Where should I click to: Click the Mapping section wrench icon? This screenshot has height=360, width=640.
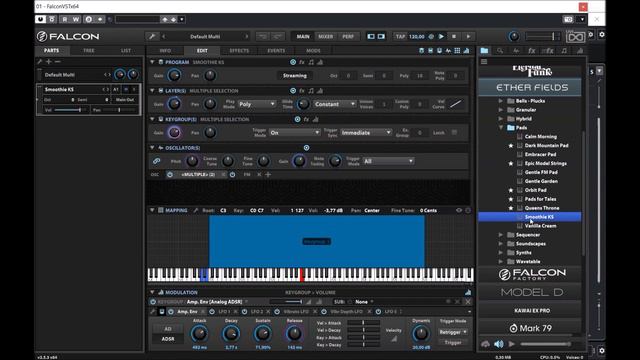point(196,210)
